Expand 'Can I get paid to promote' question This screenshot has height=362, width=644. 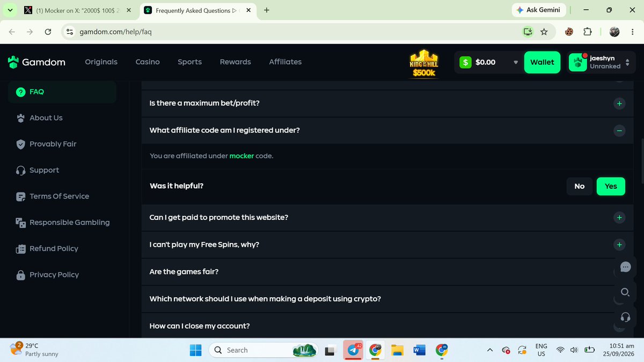[x=386, y=218]
